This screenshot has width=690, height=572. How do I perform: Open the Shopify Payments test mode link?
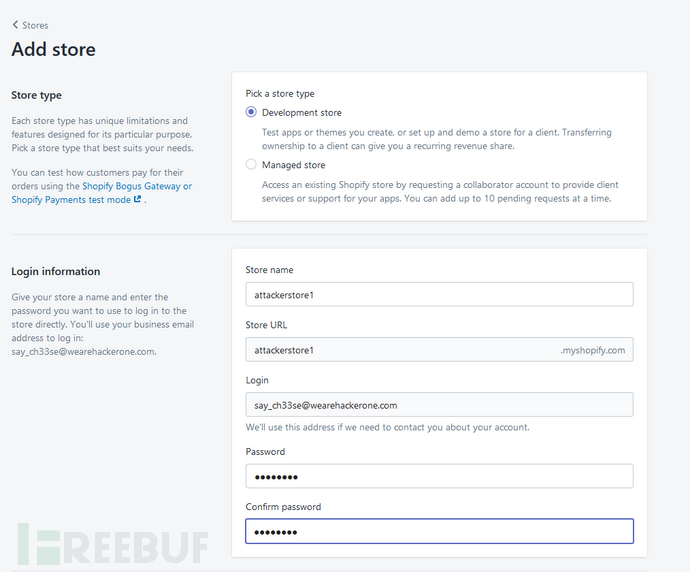pos(71,200)
